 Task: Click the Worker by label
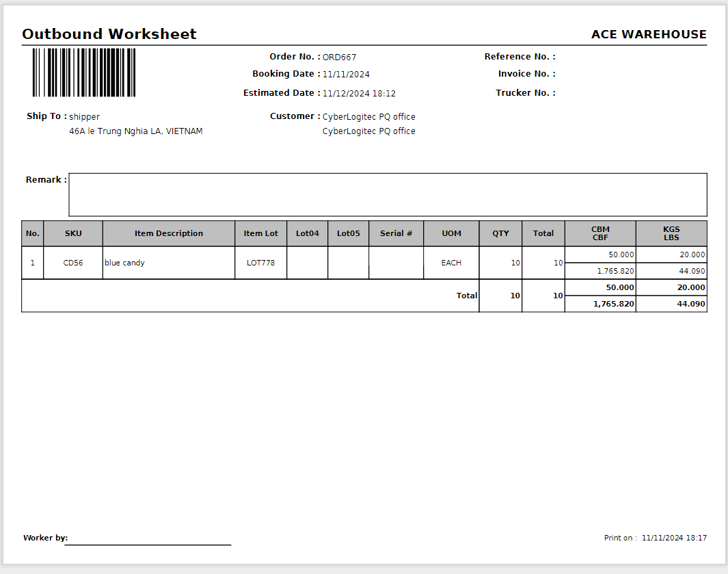[46, 538]
